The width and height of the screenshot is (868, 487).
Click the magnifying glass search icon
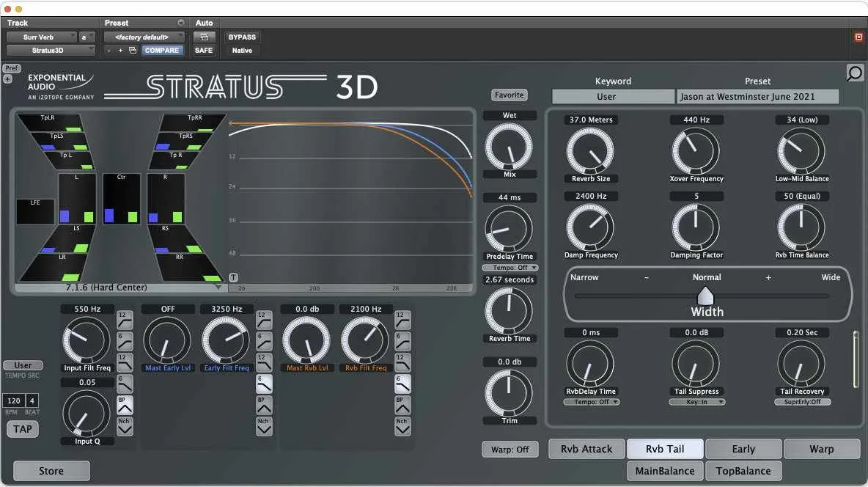pyautogui.click(x=855, y=73)
